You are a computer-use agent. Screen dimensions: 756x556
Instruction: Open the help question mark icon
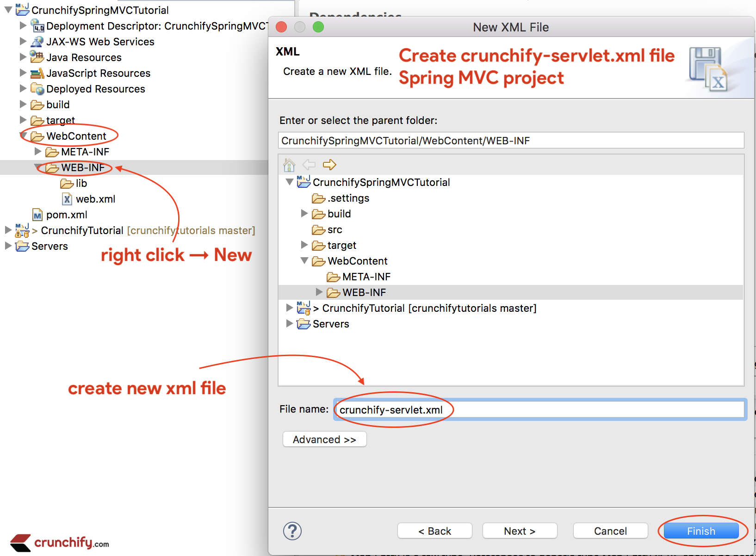[x=292, y=531]
